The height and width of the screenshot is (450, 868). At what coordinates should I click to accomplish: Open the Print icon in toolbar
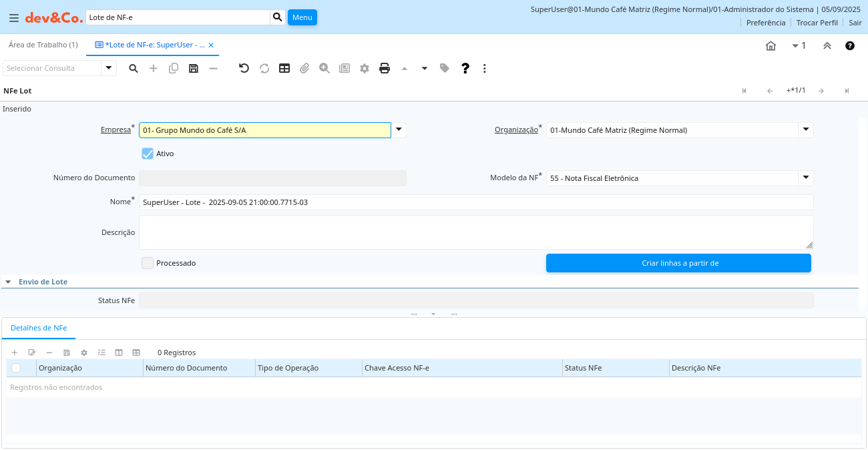[385, 68]
